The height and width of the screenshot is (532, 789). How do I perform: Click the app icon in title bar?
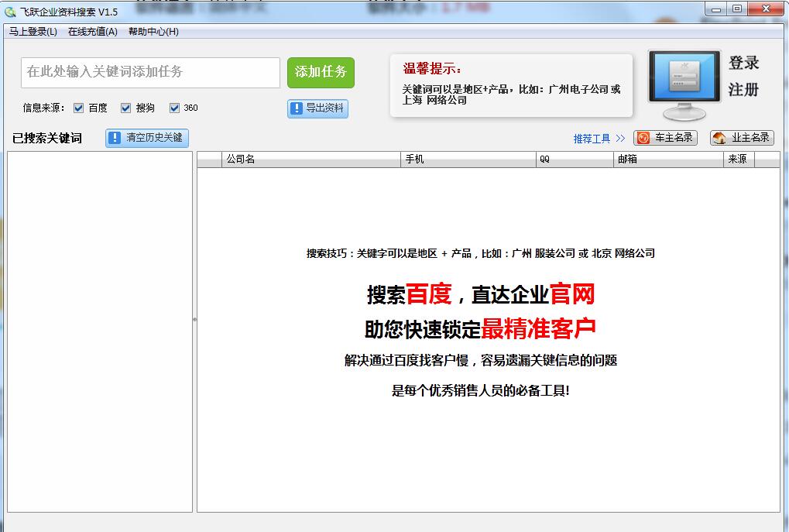(10, 12)
